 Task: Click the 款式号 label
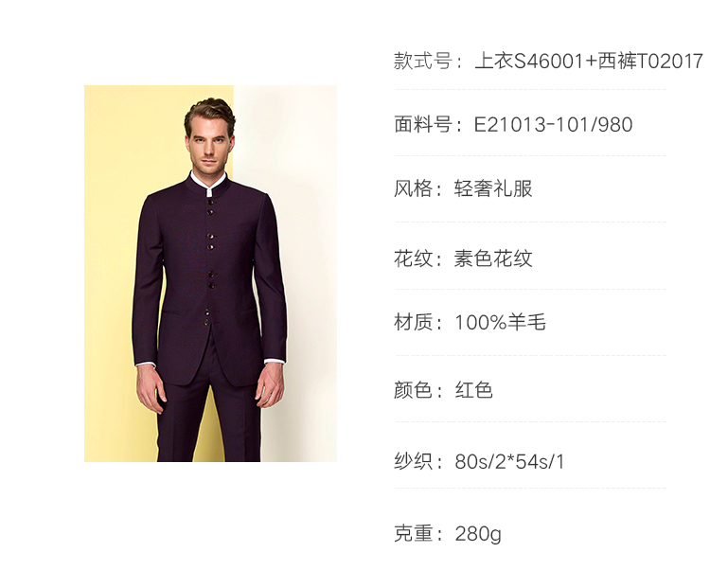423,62
